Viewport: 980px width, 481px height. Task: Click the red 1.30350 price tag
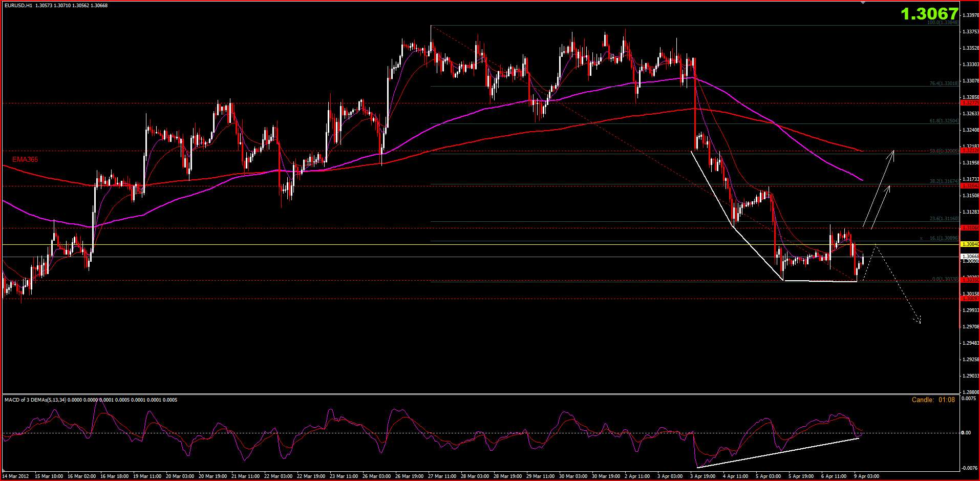[970, 280]
